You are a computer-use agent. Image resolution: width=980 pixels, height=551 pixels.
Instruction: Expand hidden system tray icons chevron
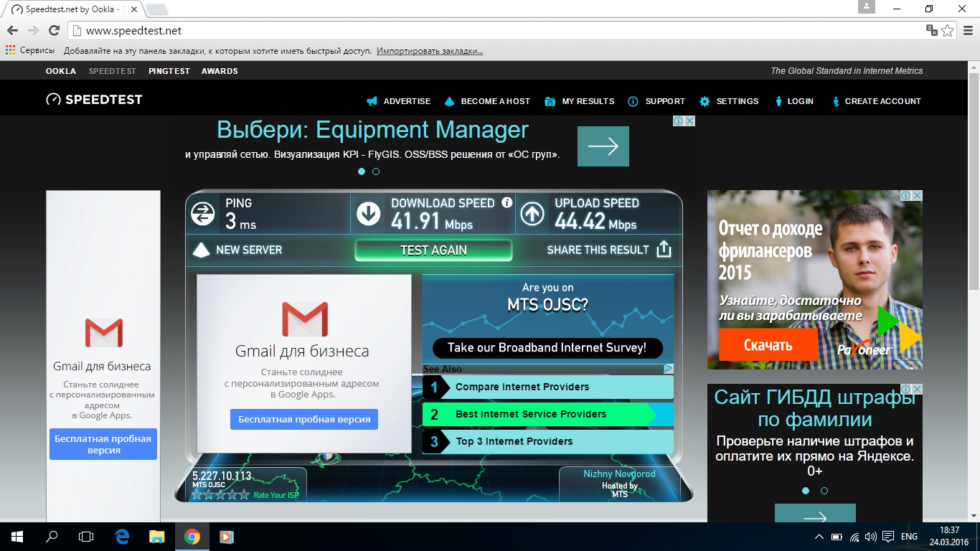(819, 537)
